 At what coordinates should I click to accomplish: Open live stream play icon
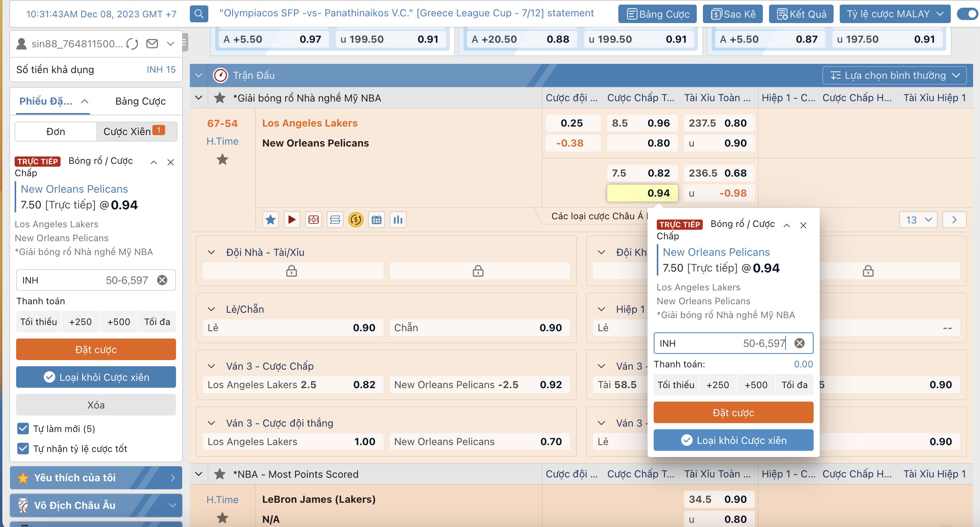(292, 220)
